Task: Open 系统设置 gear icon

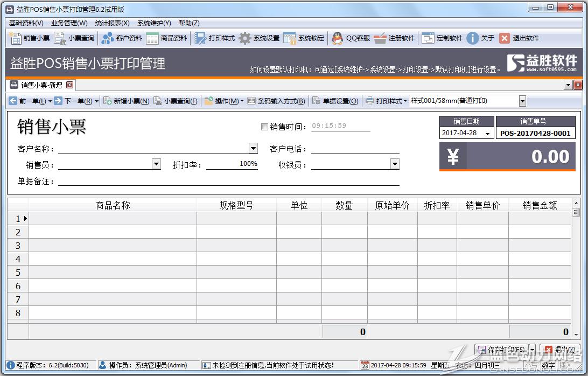Action: (x=245, y=38)
